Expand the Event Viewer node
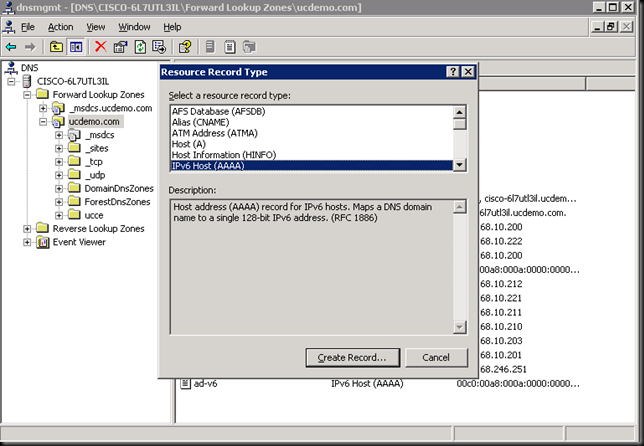 (x=27, y=242)
